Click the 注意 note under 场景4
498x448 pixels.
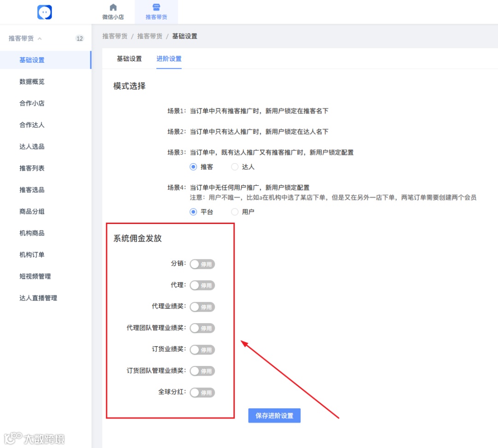pyautogui.click(x=333, y=197)
